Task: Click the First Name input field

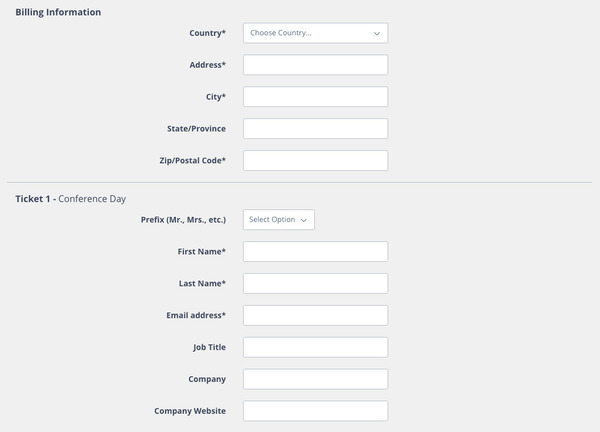Action: pos(315,251)
